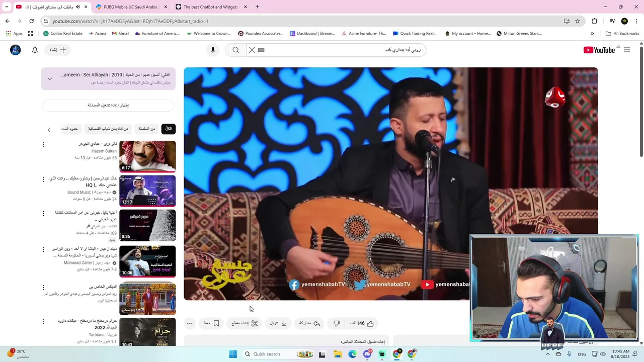Play thumbnail with 8:26 duration
The height and width of the screenshot is (362, 644).
(x=147, y=225)
